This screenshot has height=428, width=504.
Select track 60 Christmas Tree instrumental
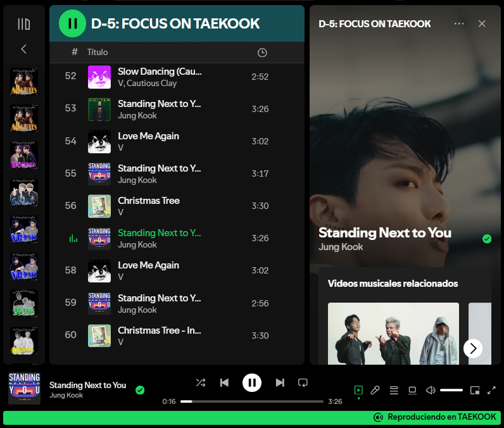click(177, 336)
